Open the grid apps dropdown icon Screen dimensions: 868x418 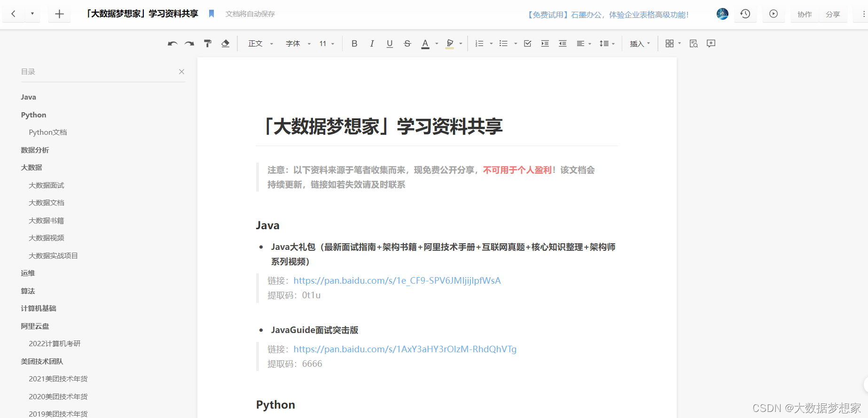click(x=673, y=44)
